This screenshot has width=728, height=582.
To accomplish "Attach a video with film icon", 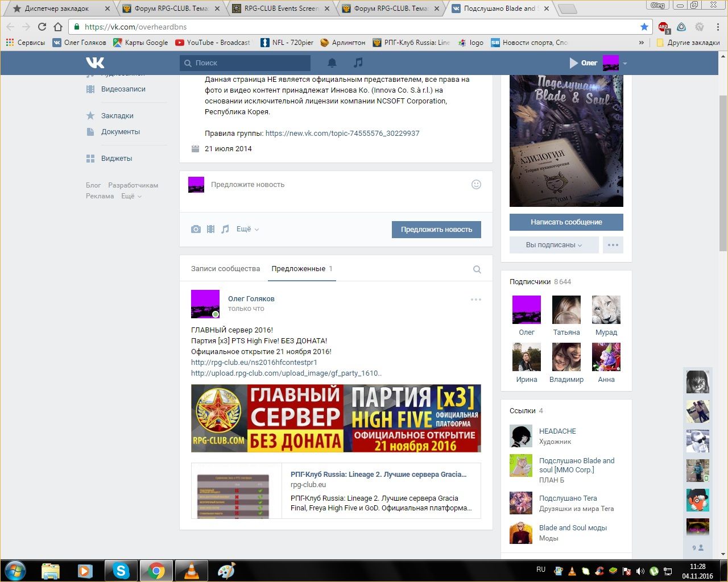I will pos(210,229).
